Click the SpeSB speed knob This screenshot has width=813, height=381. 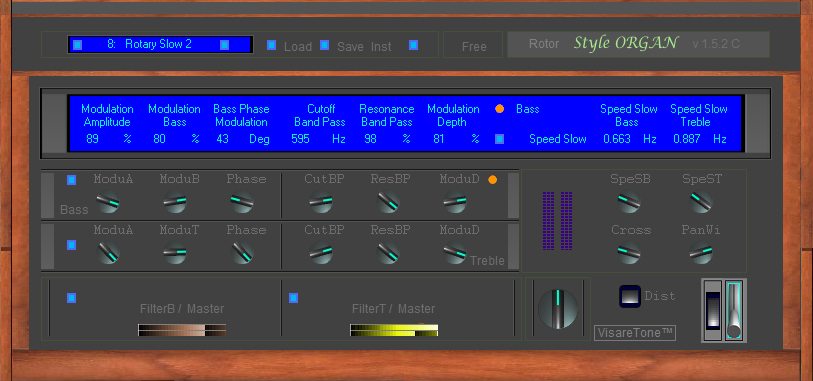629,202
